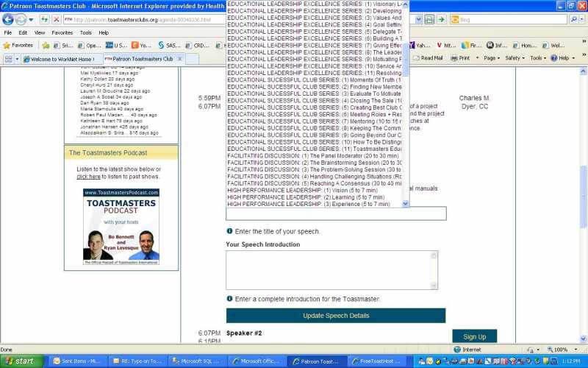This screenshot has height=368, width=588.
Task: Click the Read Mail toolbar button
Action: coord(428,58)
